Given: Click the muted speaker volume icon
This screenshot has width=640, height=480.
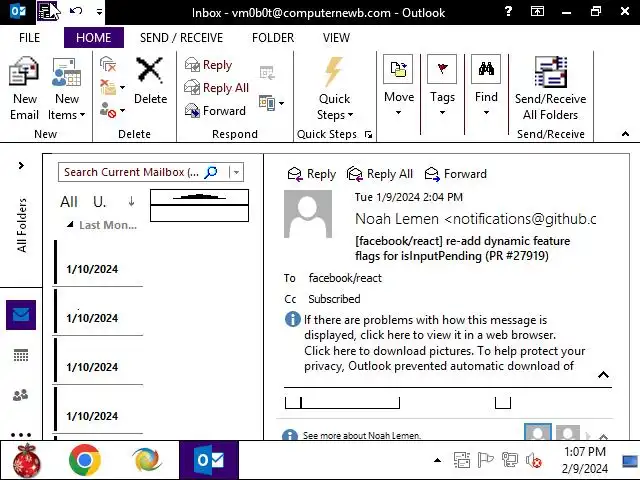Looking at the screenshot, I should [533, 461].
